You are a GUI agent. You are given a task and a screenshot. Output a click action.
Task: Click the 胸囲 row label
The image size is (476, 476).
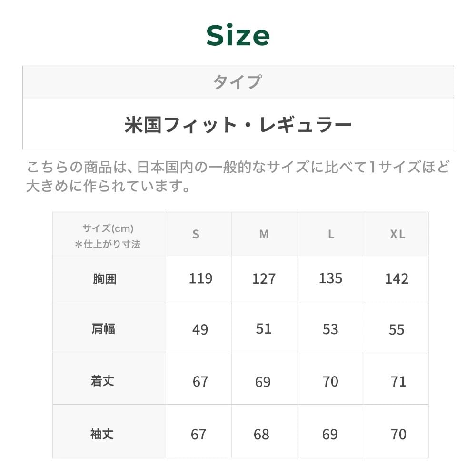(x=104, y=279)
